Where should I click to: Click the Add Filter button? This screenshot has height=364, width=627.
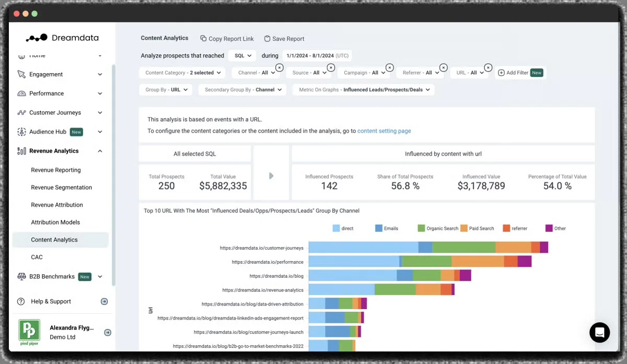pyautogui.click(x=521, y=73)
